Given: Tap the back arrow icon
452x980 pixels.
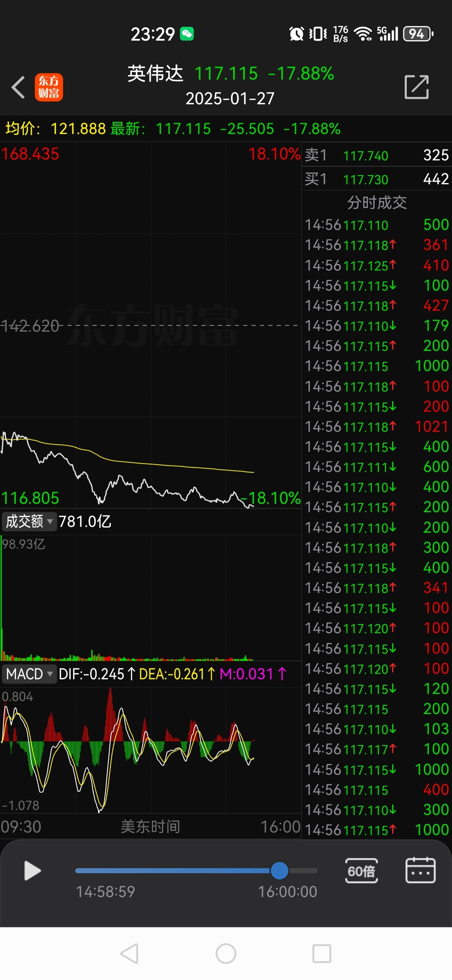Looking at the screenshot, I should [x=18, y=88].
